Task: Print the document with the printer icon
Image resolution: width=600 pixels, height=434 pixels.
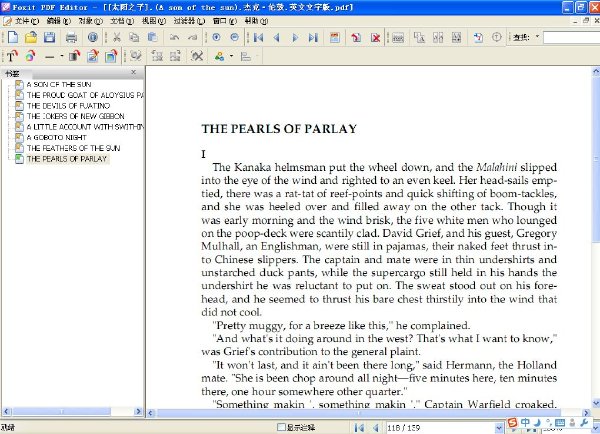Action: click(x=71, y=38)
